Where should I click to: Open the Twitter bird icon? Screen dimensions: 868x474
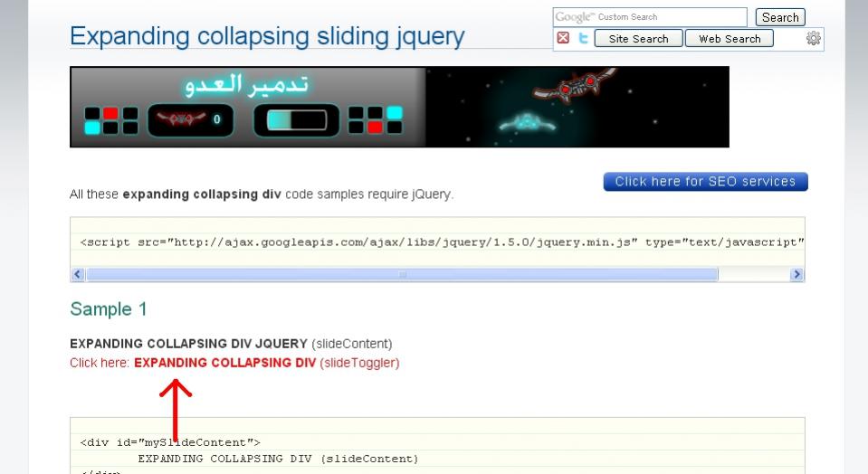(x=583, y=38)
